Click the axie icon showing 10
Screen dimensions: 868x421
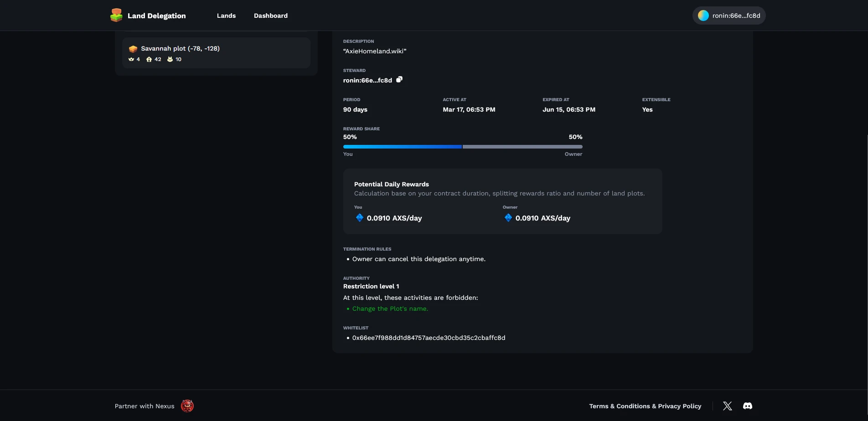pos(170,59)
